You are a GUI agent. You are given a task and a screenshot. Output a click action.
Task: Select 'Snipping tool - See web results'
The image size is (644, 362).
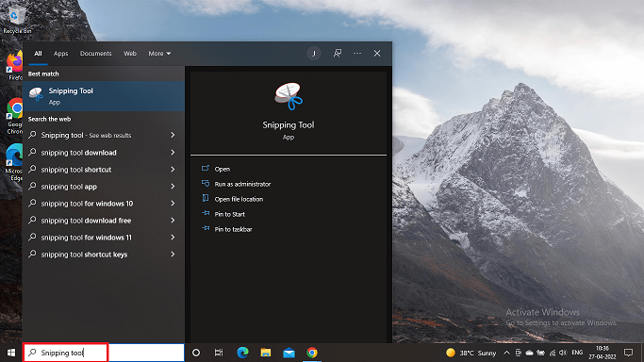pyautogui.click(x=104, y=135)
